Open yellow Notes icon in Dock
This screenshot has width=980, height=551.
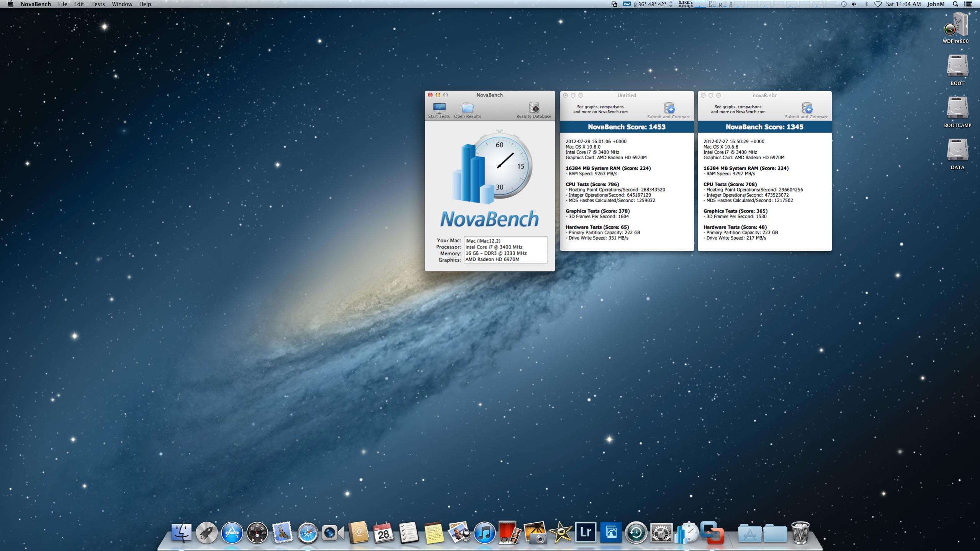[434, 533]
